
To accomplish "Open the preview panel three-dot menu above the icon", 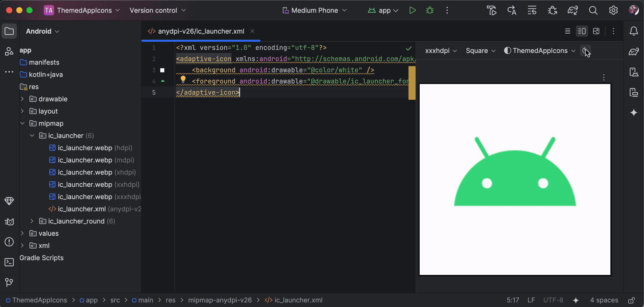I will pyautogui.click(x=604, y=78).
